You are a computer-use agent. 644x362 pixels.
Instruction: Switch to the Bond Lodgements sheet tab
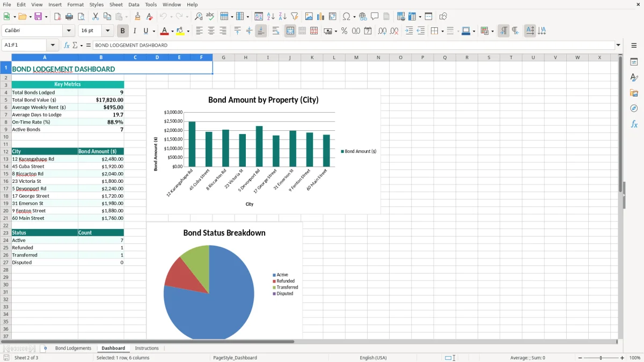tap(73, 348)
